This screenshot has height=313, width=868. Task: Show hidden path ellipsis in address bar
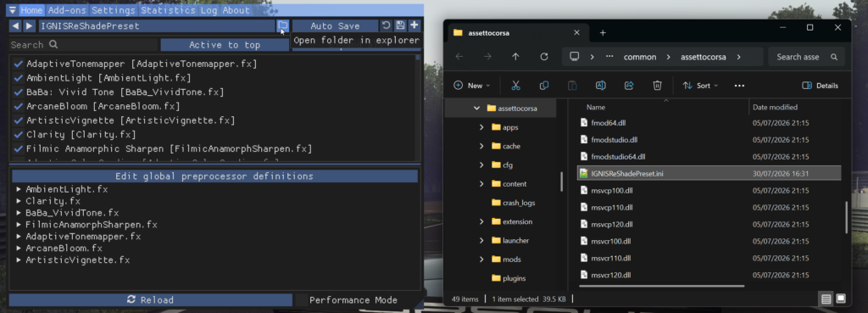pyautogui.click(x=609, y=57)
